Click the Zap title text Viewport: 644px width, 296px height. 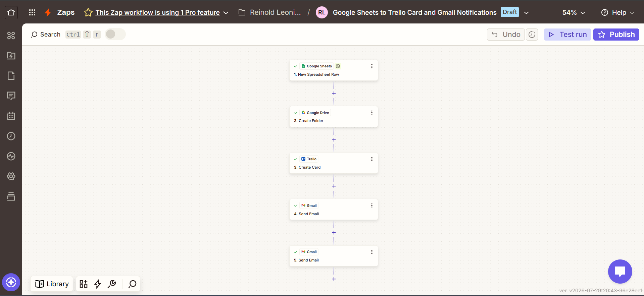point(414,12)
